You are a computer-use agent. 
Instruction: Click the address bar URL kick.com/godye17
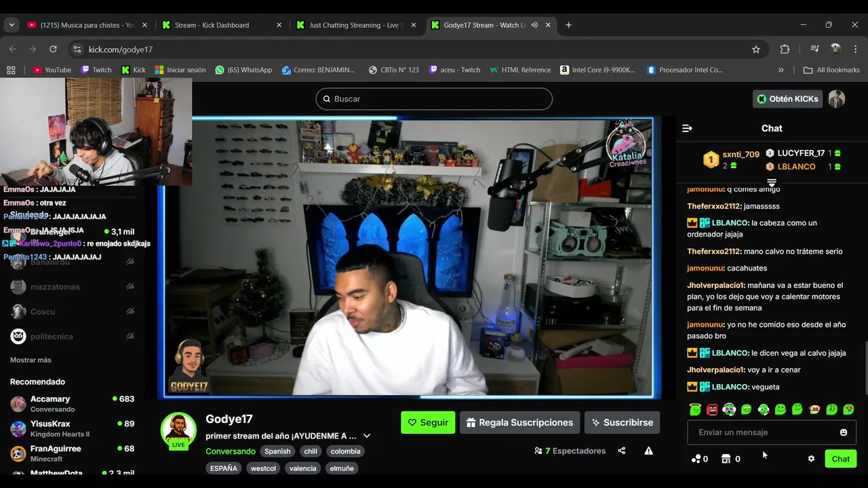click(121, 49)
